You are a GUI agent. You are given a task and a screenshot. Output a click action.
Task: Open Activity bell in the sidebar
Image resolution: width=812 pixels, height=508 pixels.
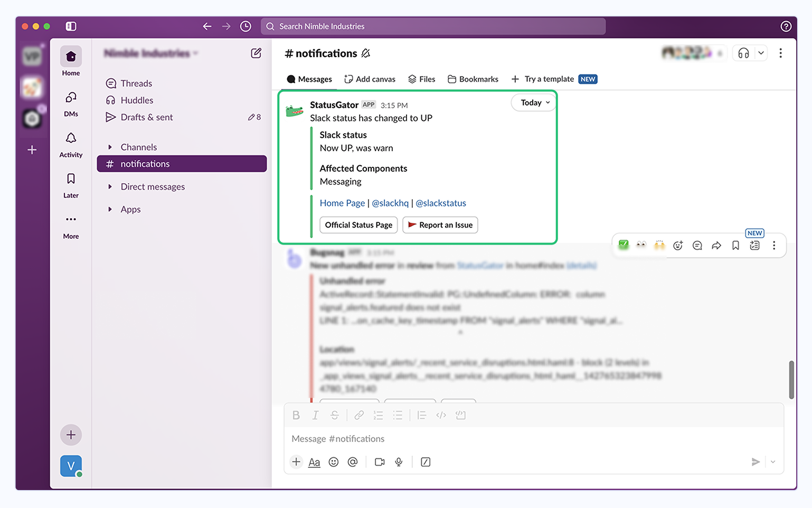pyautogui.click(x=71, y=145)
